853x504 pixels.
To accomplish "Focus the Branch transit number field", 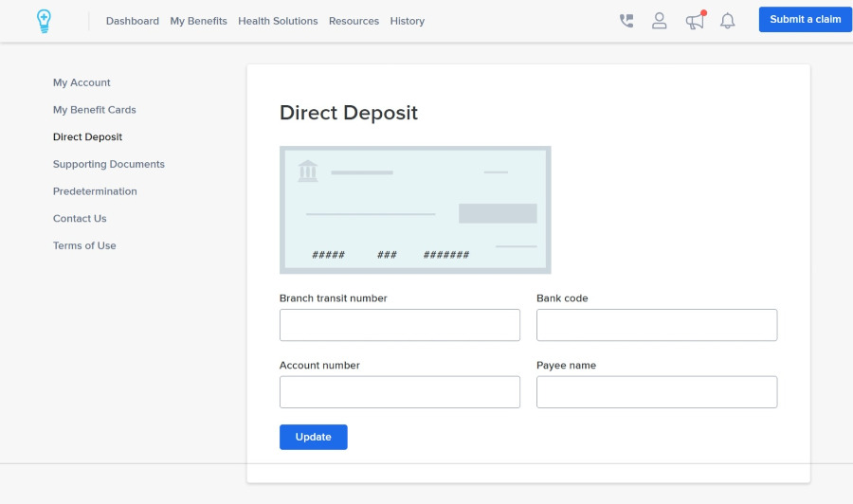I will coord(399,325).
